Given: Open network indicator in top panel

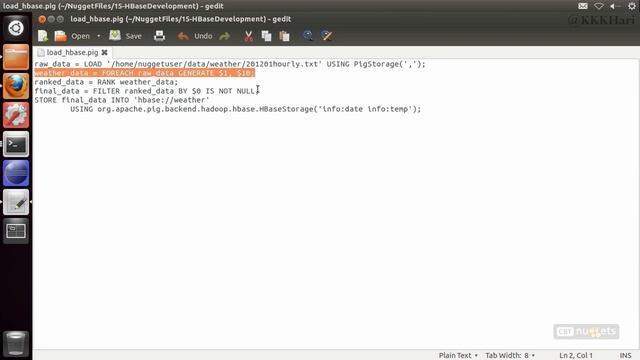Looking at the screenshot, I should (598, 6).
